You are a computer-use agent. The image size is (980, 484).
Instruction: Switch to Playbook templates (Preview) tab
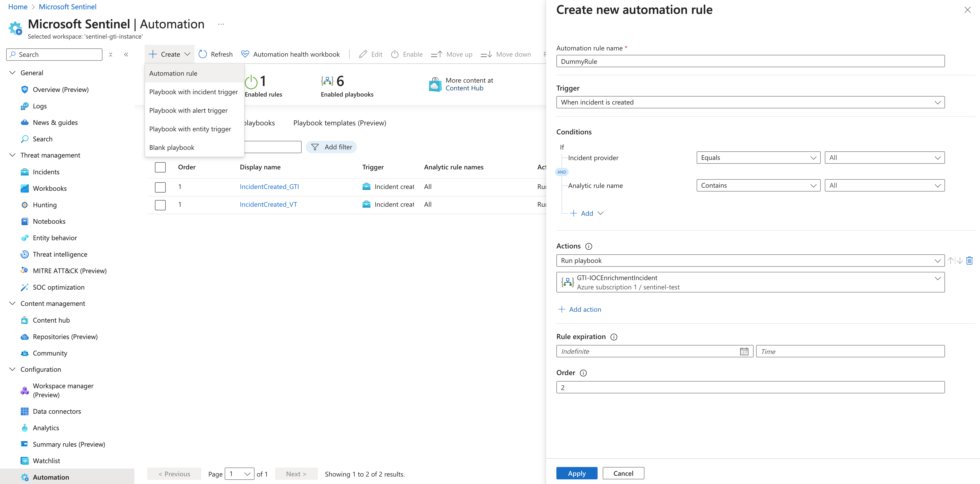(x=339, y=123)
